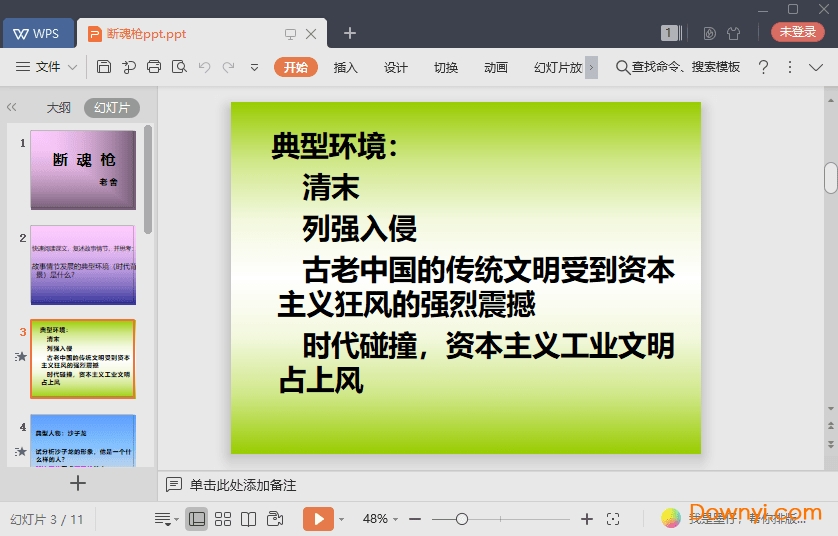Image resolution: width=838 pixels, height=536 pixels.
Task: Fit slide to window icon
Action: (613, 519)
